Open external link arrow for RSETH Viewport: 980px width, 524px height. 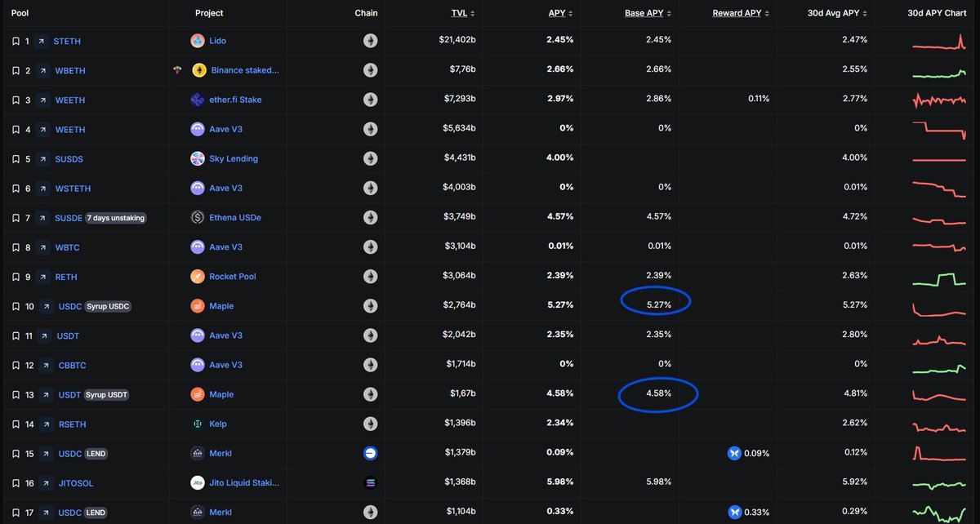click(x=44, y=424)
